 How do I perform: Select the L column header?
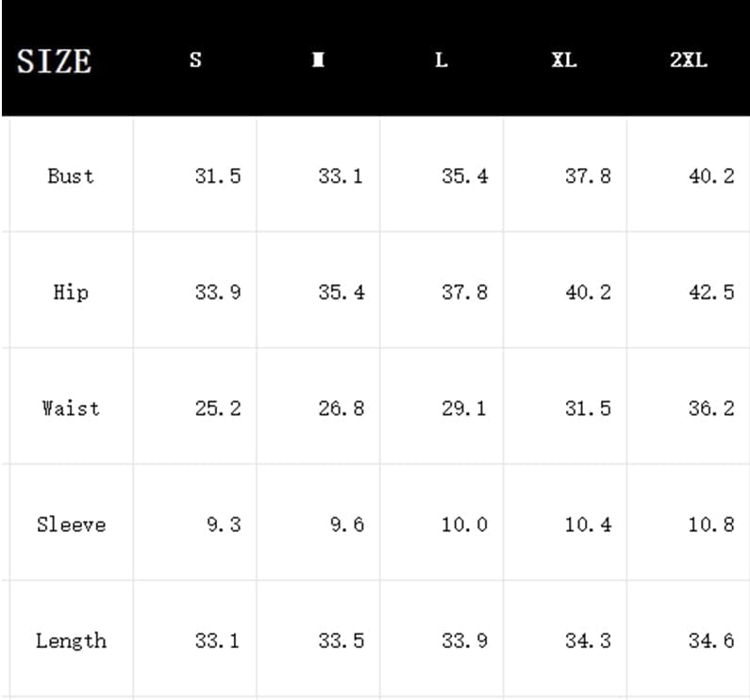pos(441,60)
